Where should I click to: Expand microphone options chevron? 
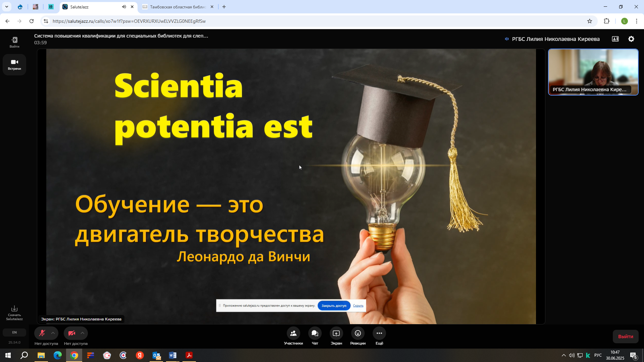pyautogui.click(x=53, y=333)
